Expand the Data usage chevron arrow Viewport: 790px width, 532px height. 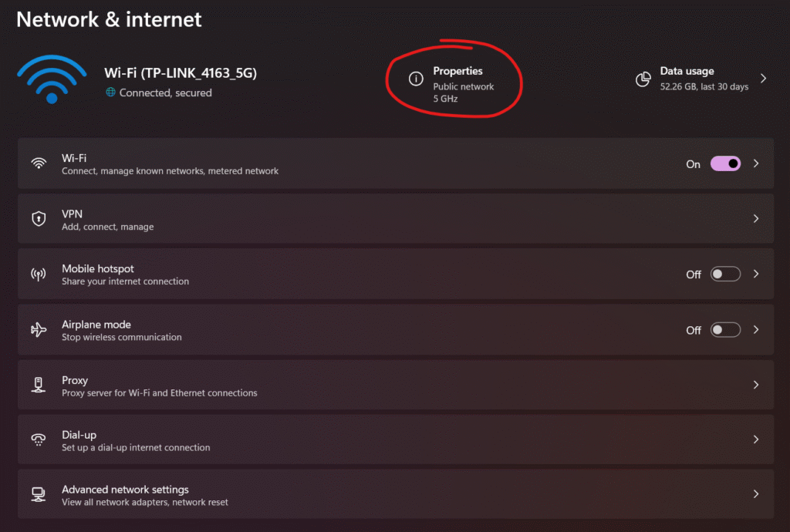[763, 79]
